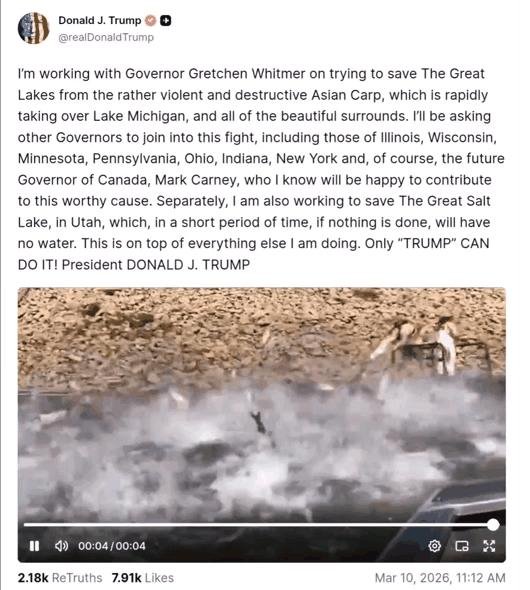
Task: Open the Donald J. Trump display name
Action: coord(100,20)
